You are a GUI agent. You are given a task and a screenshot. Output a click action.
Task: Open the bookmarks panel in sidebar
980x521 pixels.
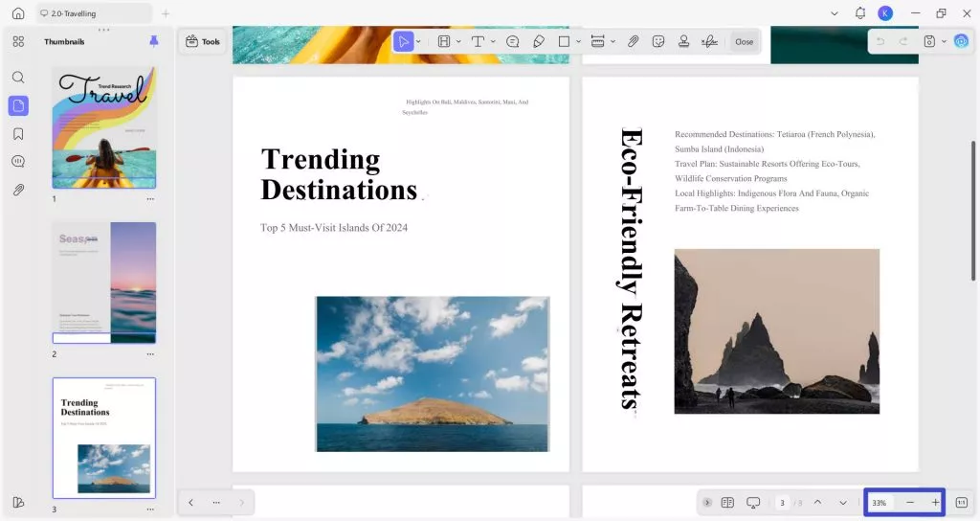coord(18,133)
